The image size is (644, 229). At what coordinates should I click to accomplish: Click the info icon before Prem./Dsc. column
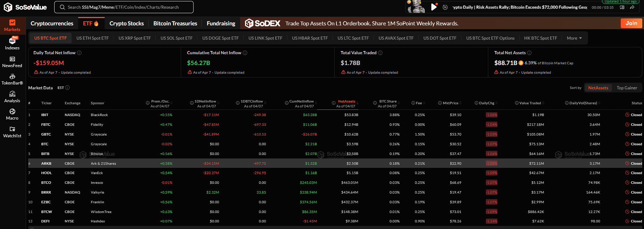click(148, 103)
